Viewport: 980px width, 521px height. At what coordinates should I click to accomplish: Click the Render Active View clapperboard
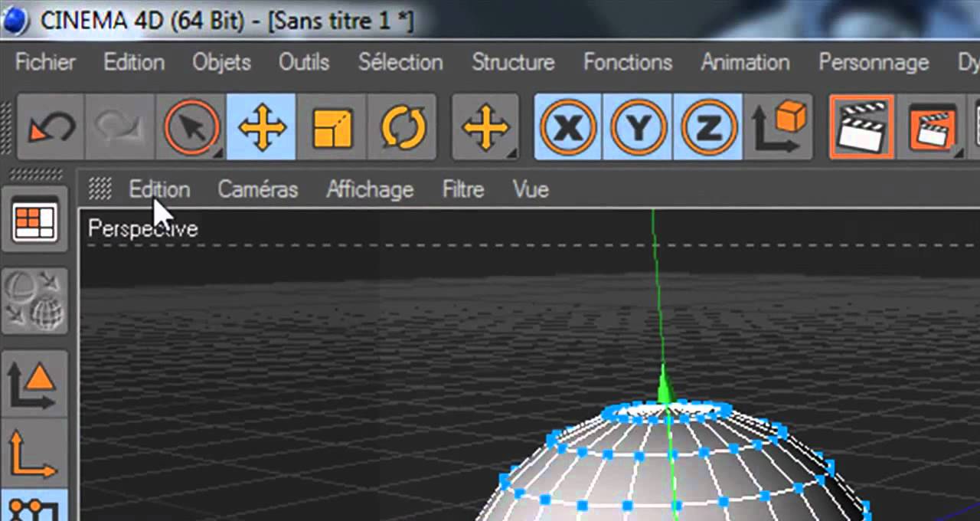861,127
